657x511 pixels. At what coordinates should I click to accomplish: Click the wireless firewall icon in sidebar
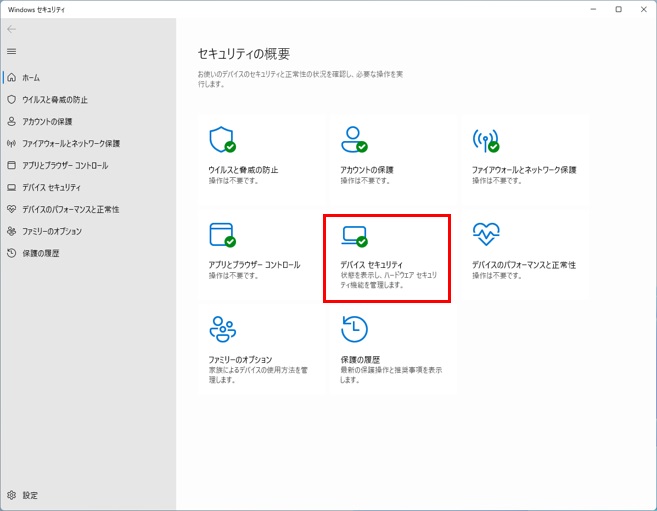pos(11,143)
